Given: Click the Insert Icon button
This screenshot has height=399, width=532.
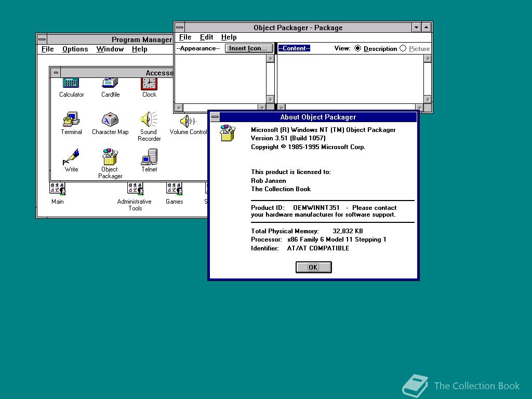Looking at the screenshot, I should click(249, 48).
